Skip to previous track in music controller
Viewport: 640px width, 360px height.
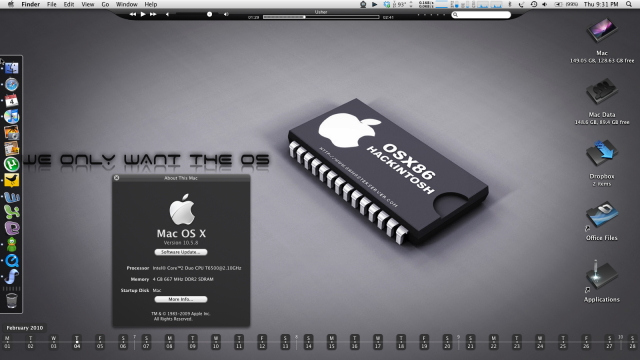point(133,14)
